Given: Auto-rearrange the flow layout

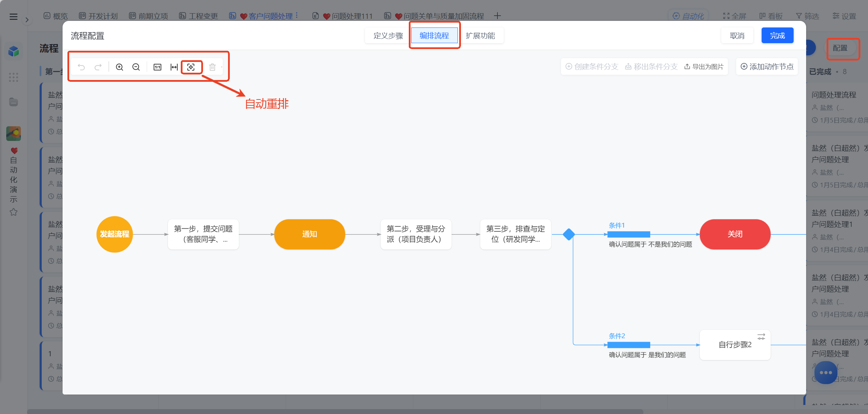Looking at the screenshot, I should [x=191, y=67].
